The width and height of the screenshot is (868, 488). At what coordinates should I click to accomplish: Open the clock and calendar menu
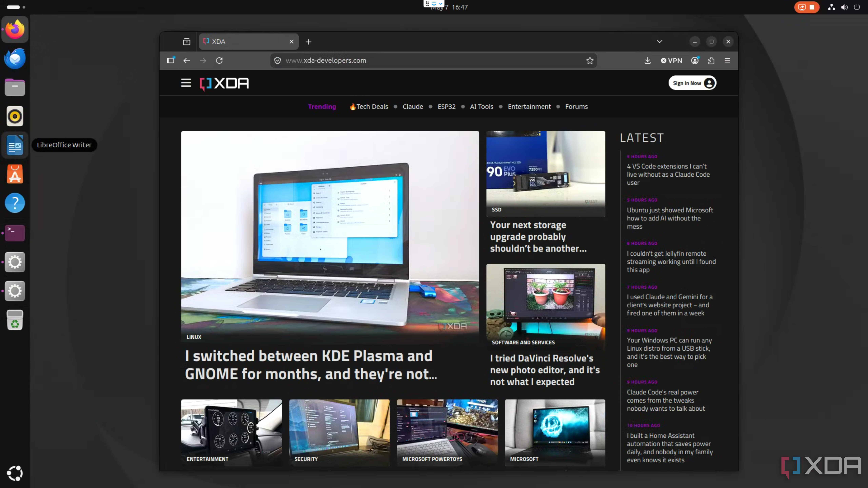(x=449, y=7)
